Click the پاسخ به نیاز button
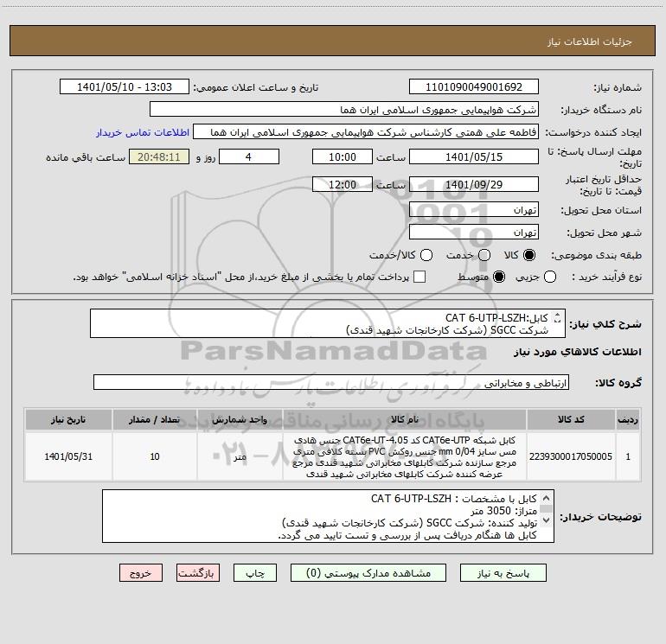The image size is (666, 644). click(503, 573)
